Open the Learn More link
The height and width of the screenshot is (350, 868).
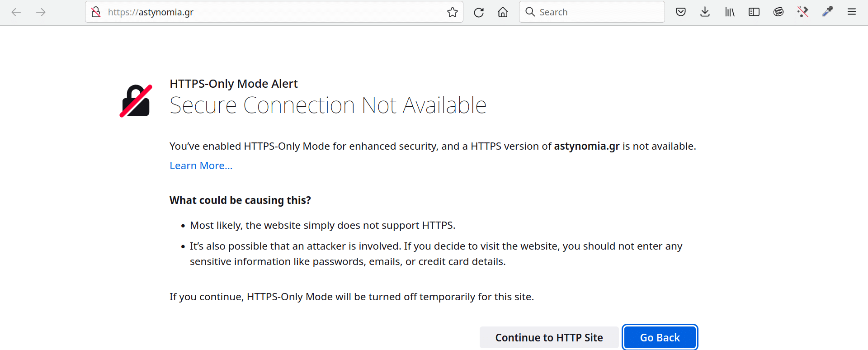201,166
